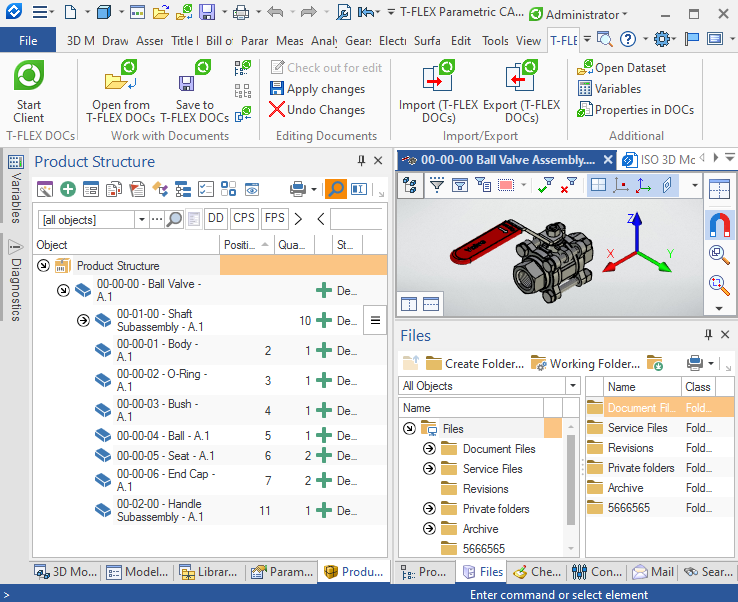The image size is (738, 602).
Task: Collapse the 00-00-00 Ball Valve node
Action: click(x=64, y=291)
